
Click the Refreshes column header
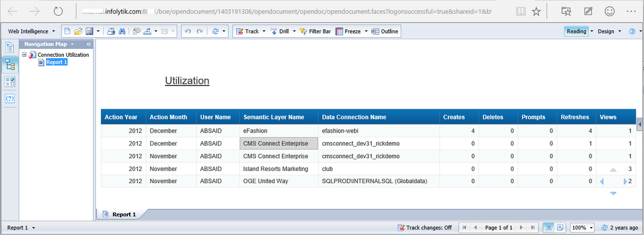pyautogui.click(x=576, y=117)
